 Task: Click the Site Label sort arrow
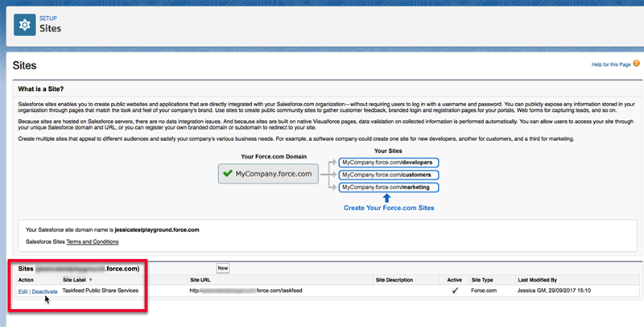pyautogui.click(x=90, y=280)
